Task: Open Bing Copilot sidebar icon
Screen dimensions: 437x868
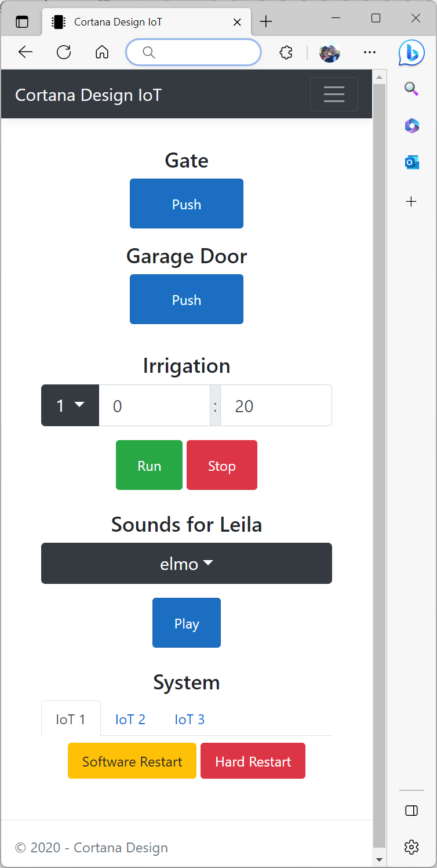Action: 411,53
